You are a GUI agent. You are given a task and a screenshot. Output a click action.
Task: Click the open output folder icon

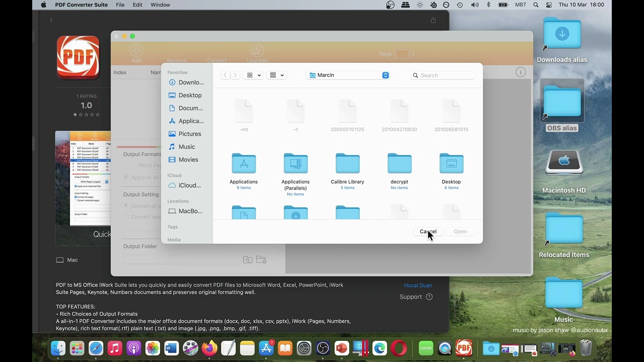(261, 259)
